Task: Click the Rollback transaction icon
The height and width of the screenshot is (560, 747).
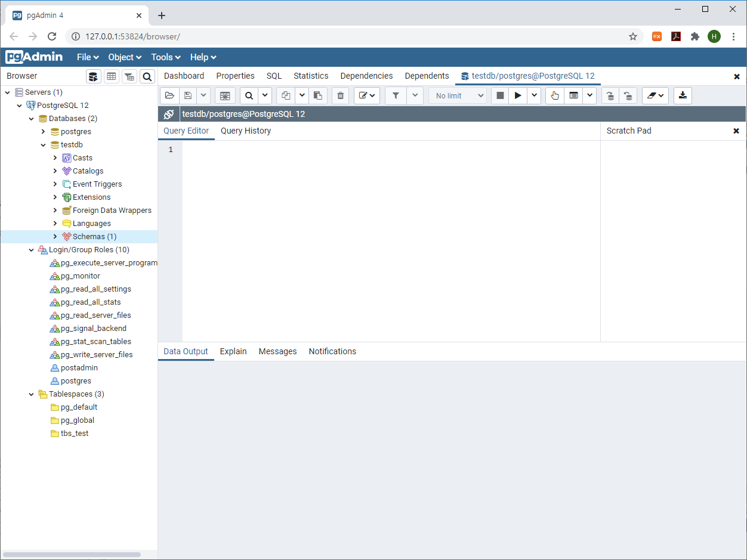Action: pyautogui.click(x=628, y=95)
